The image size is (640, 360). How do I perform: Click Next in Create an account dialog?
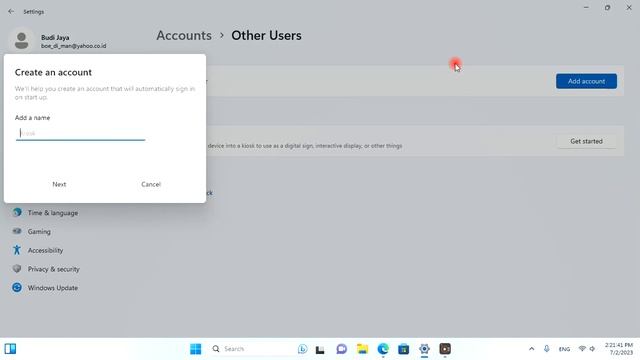[59, 184]
